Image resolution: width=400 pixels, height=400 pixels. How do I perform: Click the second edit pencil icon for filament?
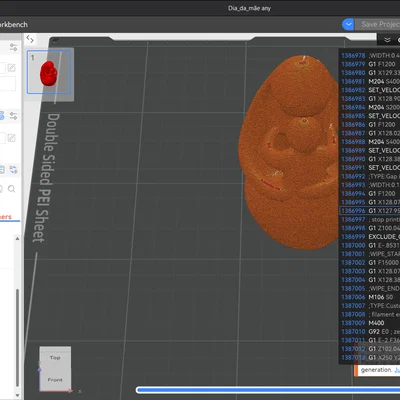pos(11,138)
